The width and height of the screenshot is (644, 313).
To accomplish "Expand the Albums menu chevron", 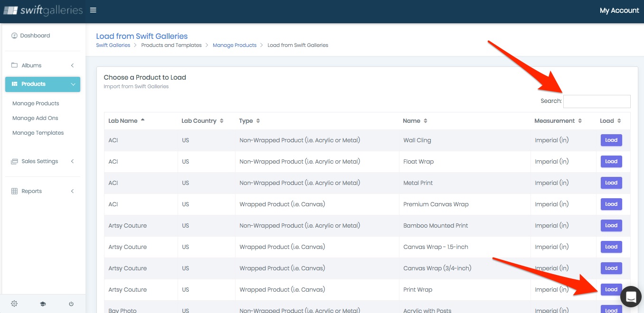I will point(73,65).
